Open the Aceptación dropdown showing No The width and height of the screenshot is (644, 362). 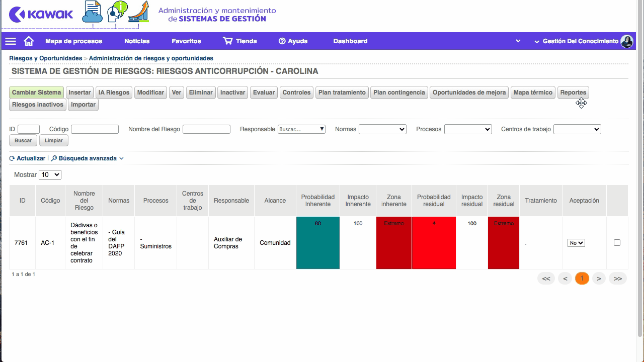(576, 243)
